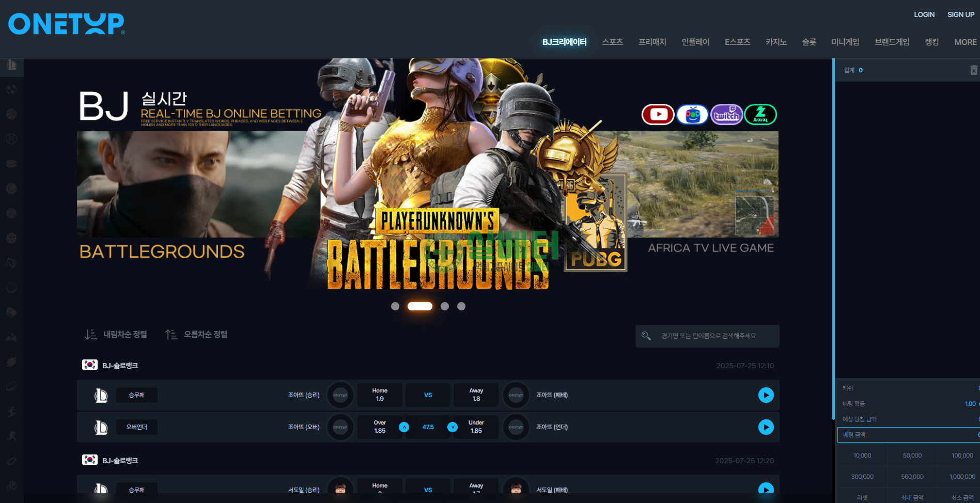Image resolution: width=980 pixels, height=503 pixels.
Task: Select the snowboarding sidebar icon
Action: (x=11, y=412)
